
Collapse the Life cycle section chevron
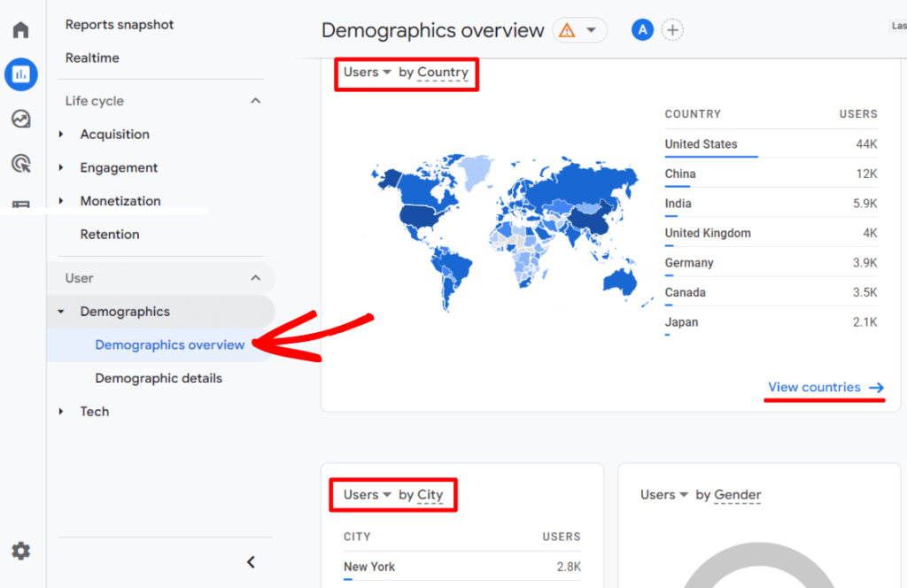tap(256, 100)
